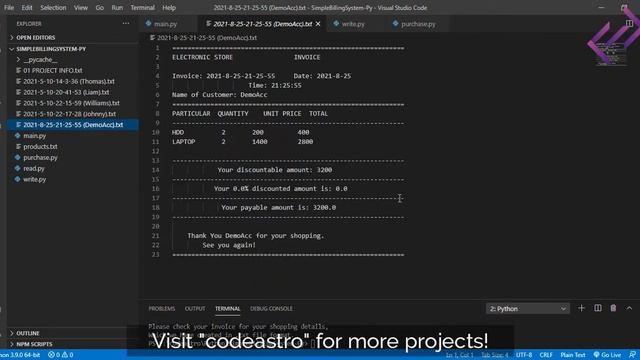The image size is (640, 360).
Task: Click the 'Name of Customer: DemoAcc' line
Action: tap(220, 95)
